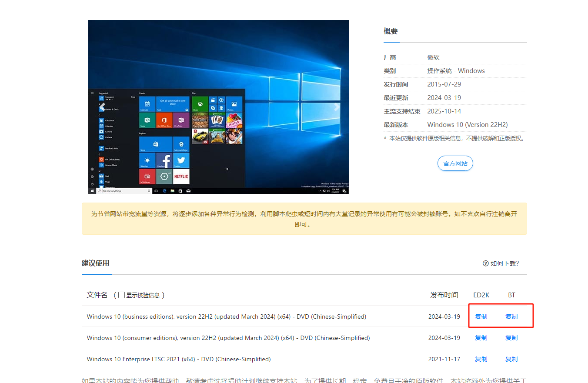
Task: Click the 2025-10-14 support end value
Action: [x=444, y=111]
